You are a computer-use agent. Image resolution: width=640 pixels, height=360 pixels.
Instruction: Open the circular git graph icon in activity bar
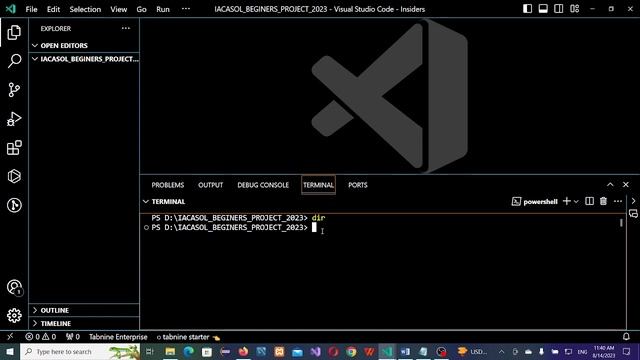click(14, 205)
